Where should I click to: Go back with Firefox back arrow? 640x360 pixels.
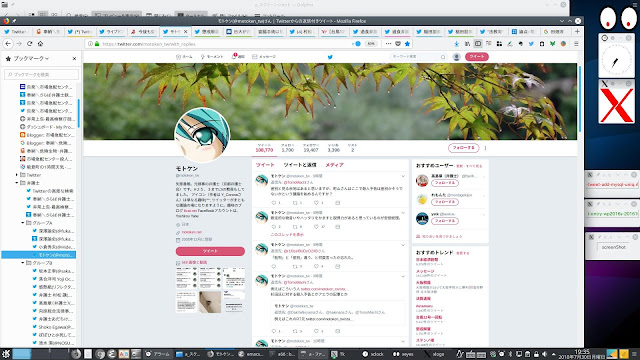(8, 44)
